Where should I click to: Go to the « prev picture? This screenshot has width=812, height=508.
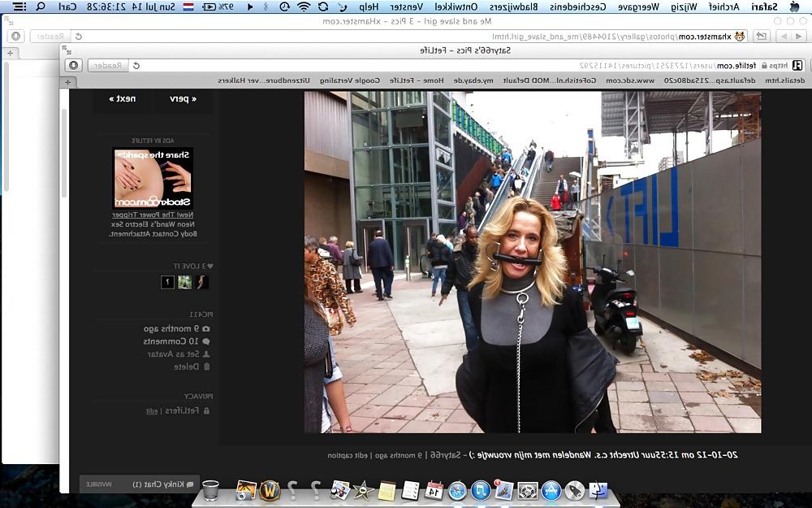click(x=183, y=98)
